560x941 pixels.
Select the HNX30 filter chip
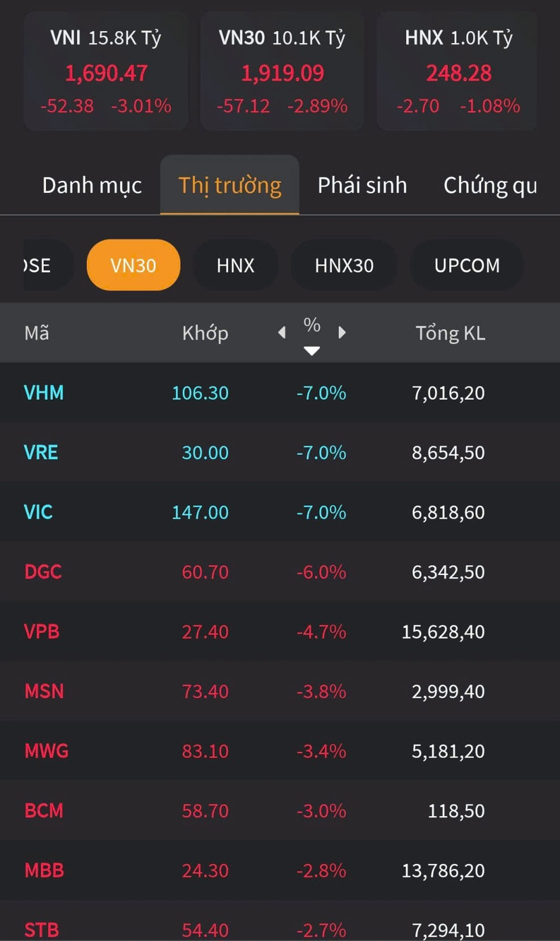pos(344,265)
